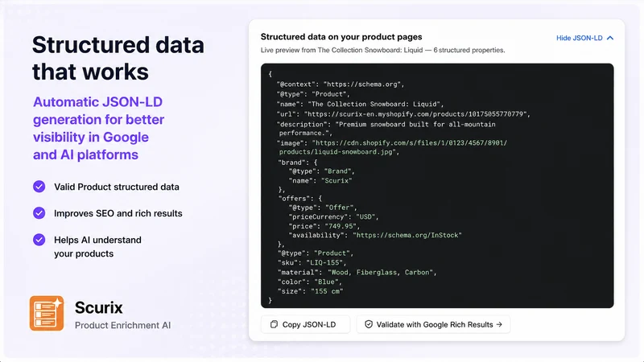Image resolution: width=644 pixels, height=362 pixels.
Task: Click the availability InStock URL
Action: tap(407, 235)
